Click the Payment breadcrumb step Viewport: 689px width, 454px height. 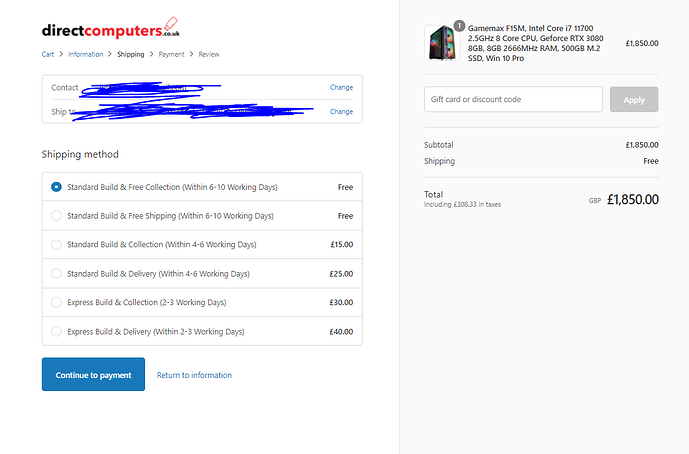(x=171, y=54)
